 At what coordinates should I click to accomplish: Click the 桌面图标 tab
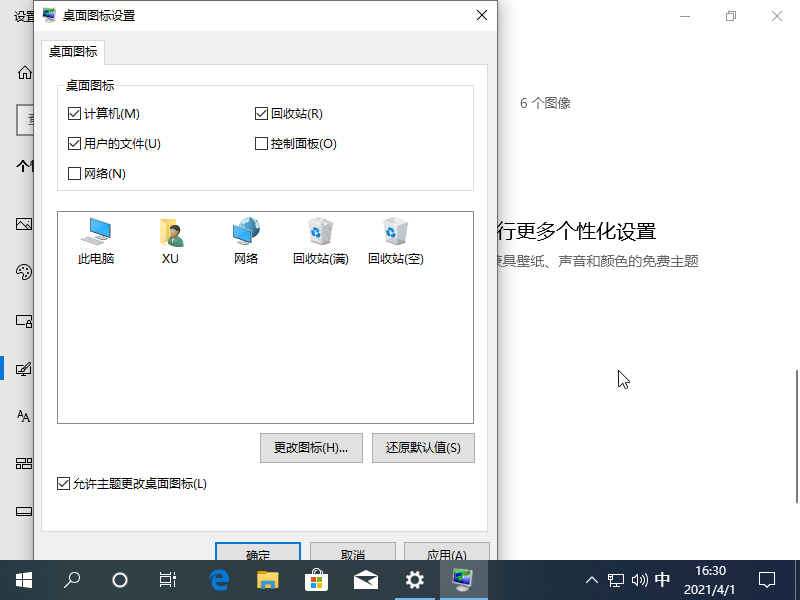coord(73,52)
